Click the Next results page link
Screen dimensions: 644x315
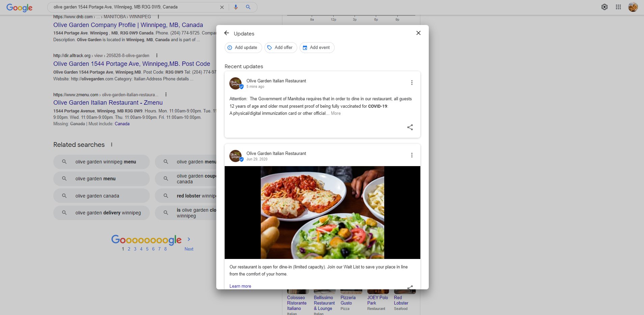(189, 249)
